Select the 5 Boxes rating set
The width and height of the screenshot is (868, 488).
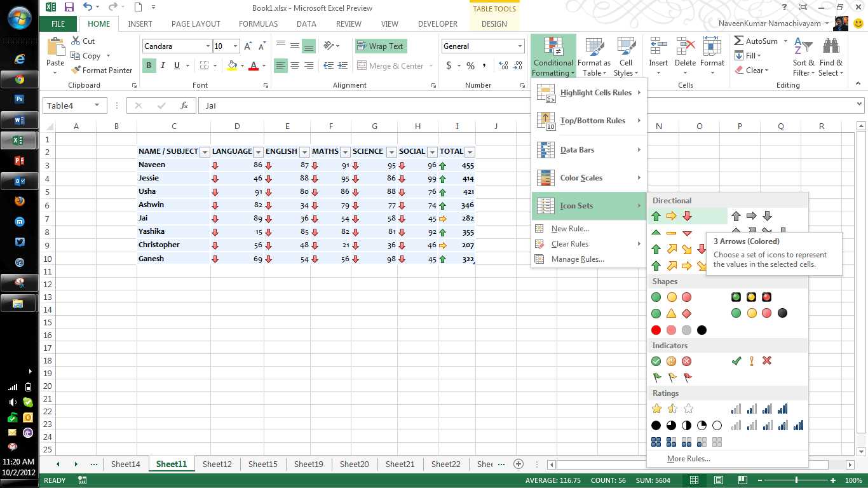pos(686,442)
